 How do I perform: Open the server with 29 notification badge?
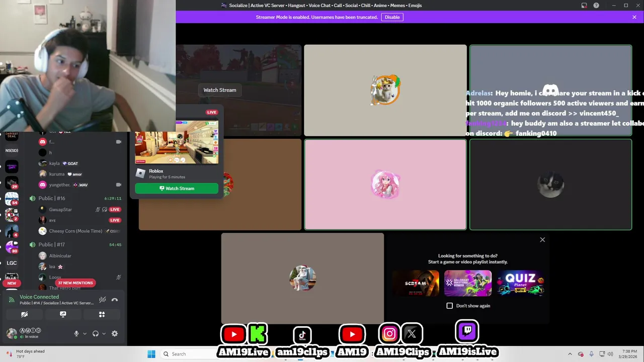(12, 183)
